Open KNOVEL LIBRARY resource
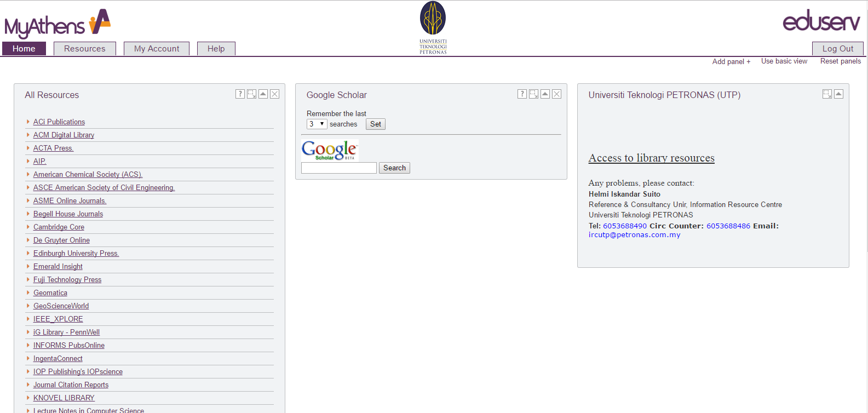Screen dimensions: 868x413 [64, 398]
